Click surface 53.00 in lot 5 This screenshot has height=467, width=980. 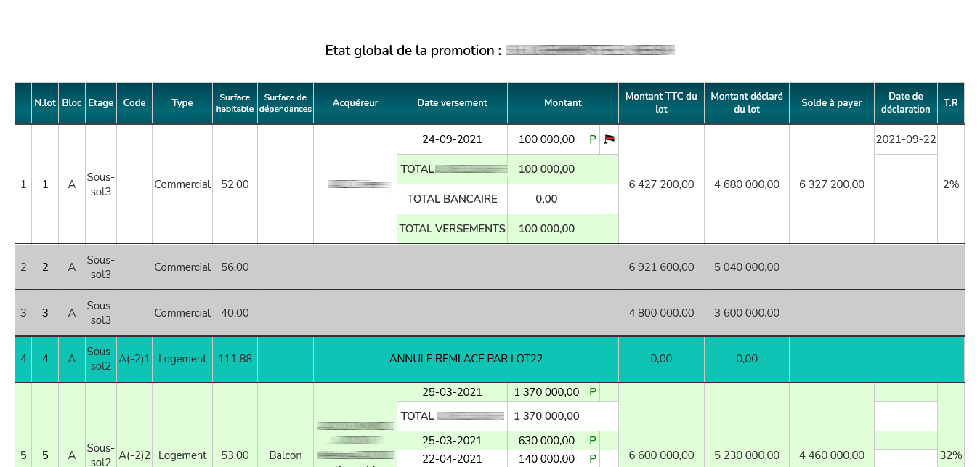235,455
